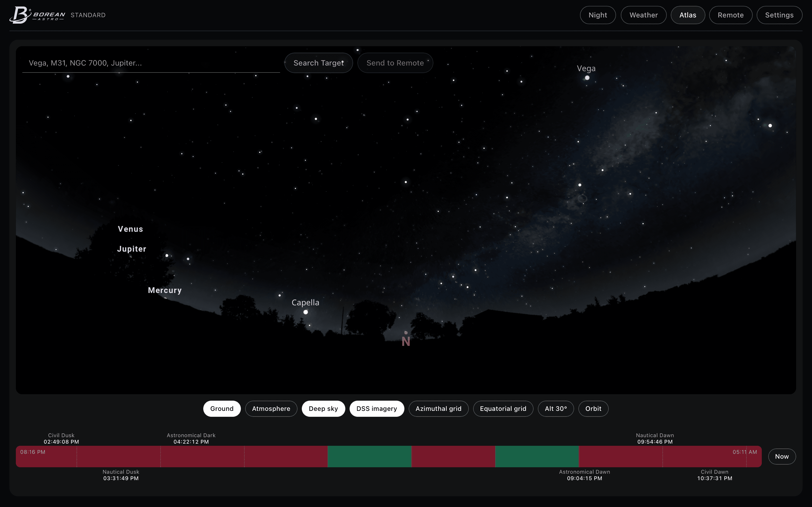The width and height of the screenshot is (812, 507).
Task: Click the second green timeline segment
Action: [x=537, y=456]
